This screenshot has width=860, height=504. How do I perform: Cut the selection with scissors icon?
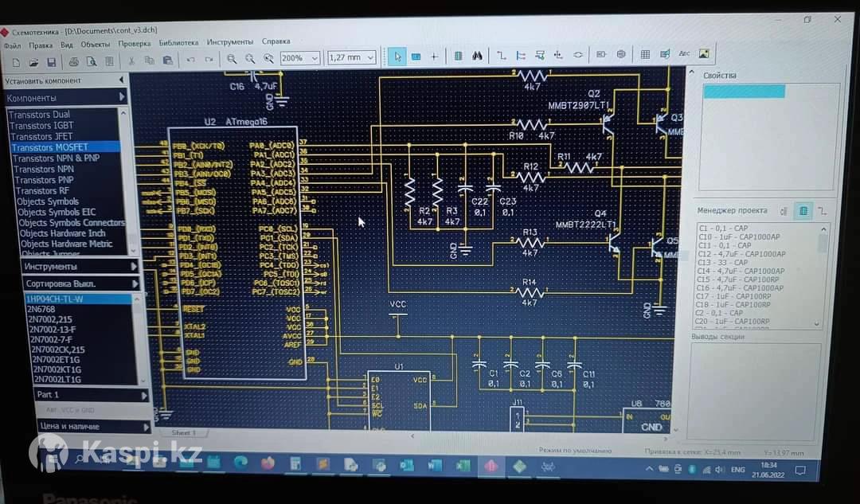coord(131,61)
